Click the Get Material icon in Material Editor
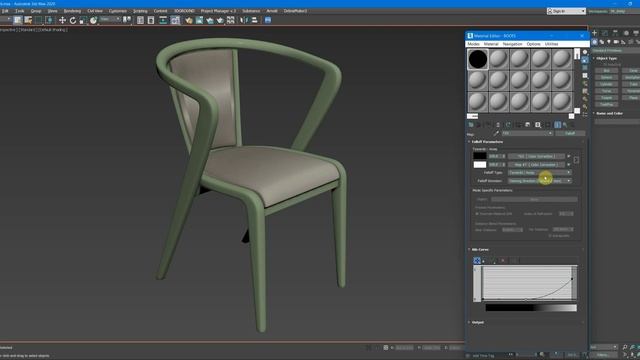This screenshot has height=360, width=640. [471, 125]
